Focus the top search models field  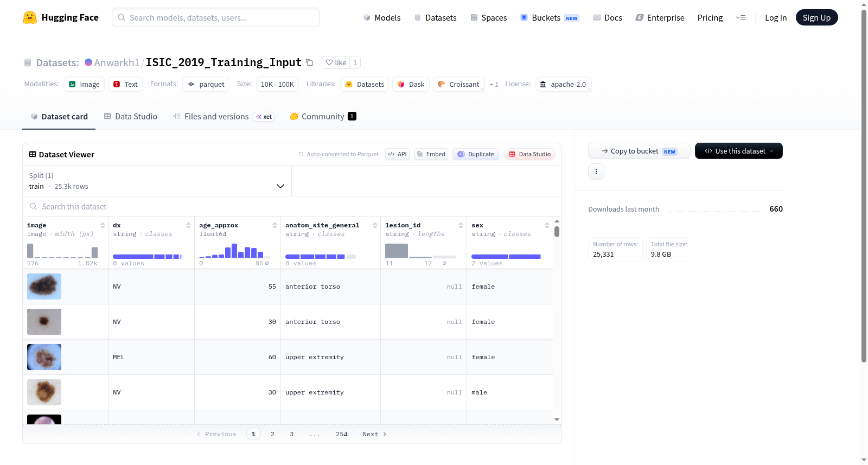coord(216,17)
